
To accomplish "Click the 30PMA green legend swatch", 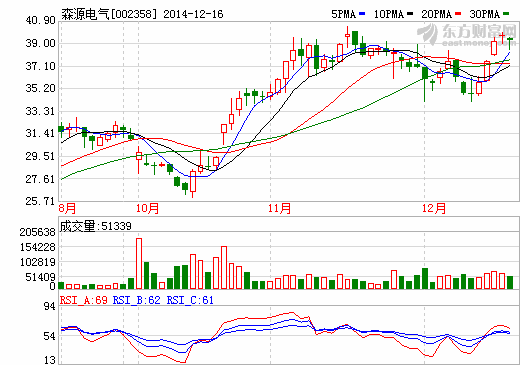I will pos(506,14).
